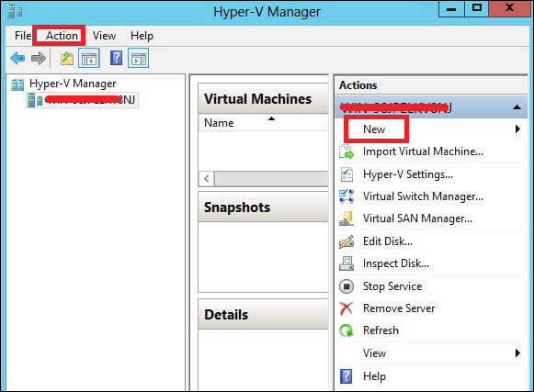Image resolution: width=534 pixels, height=392 pixels.
Task: Click the Up One Level folder icon
Action: [67, 58]
